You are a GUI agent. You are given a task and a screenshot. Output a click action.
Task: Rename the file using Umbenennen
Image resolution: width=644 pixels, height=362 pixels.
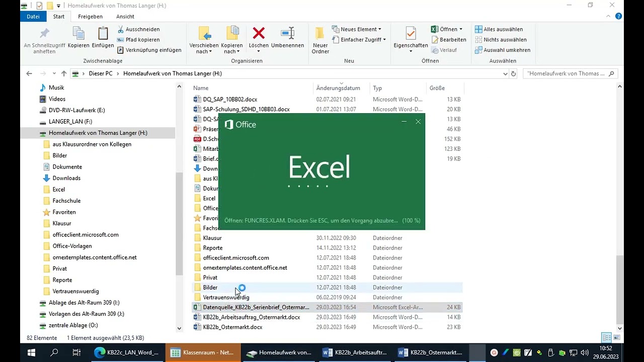coord(287,38)
